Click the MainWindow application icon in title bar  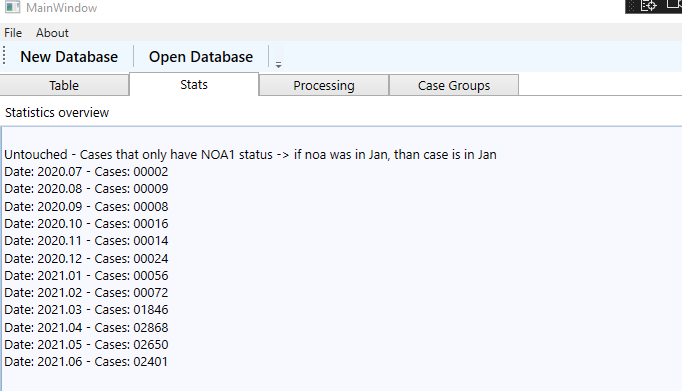coord(12,7)
